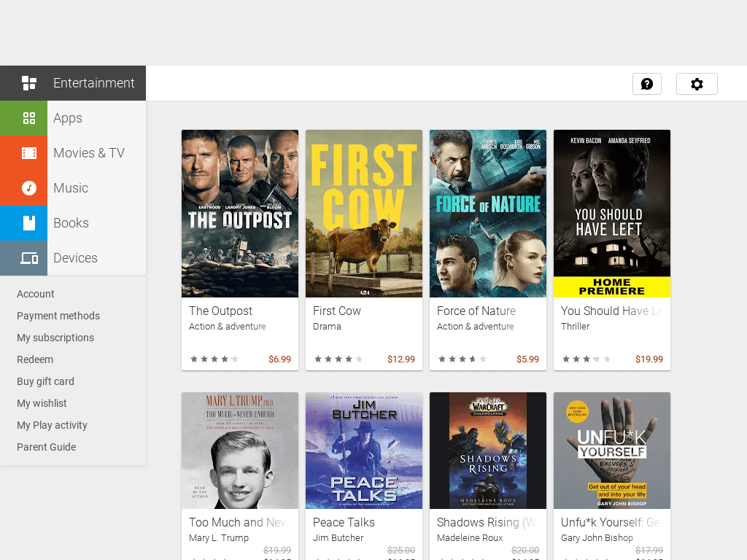
Task: Open the Force of Nature poster
Action: click(x=488, y=214)
